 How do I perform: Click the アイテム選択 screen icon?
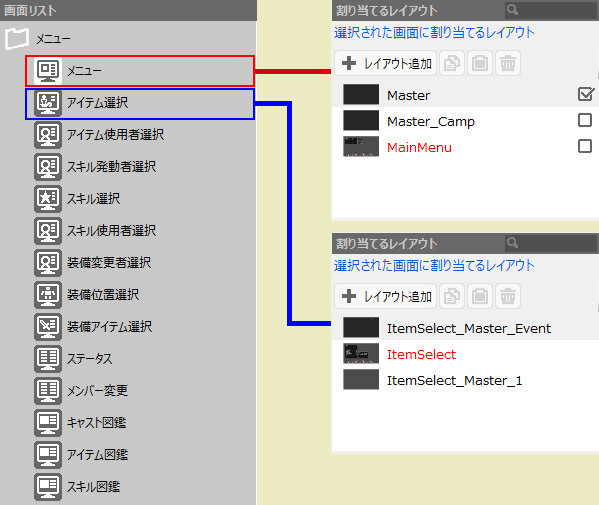[x=48, y=103]
